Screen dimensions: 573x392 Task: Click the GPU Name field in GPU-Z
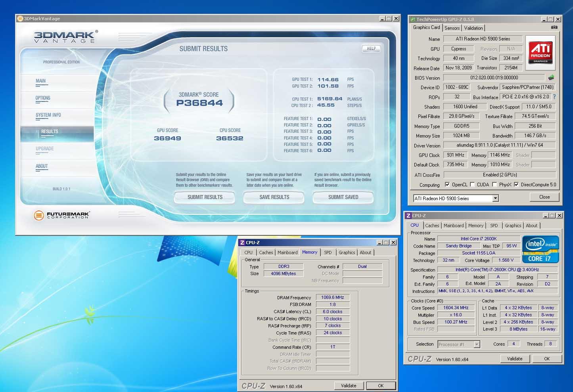[x=483, y=39]
